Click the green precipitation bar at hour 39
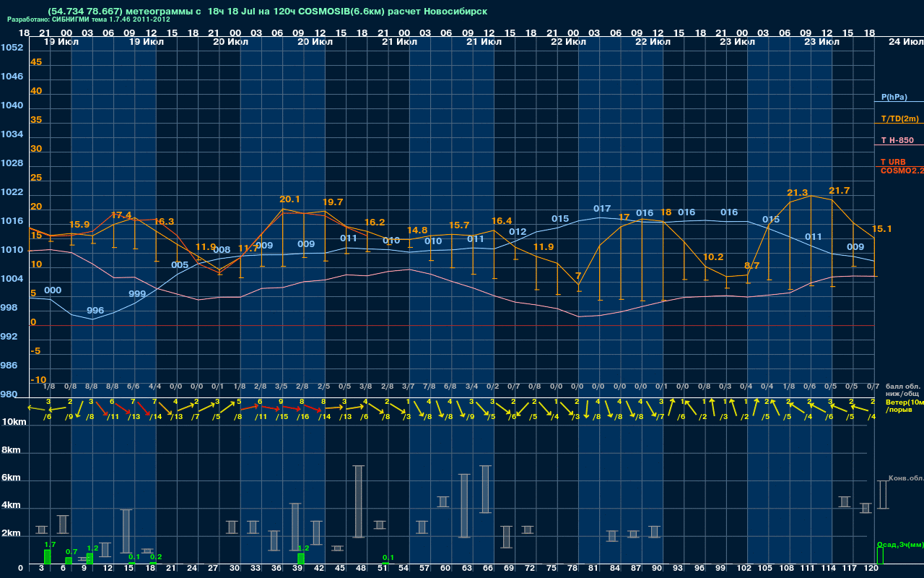 (x=301, y=558)
